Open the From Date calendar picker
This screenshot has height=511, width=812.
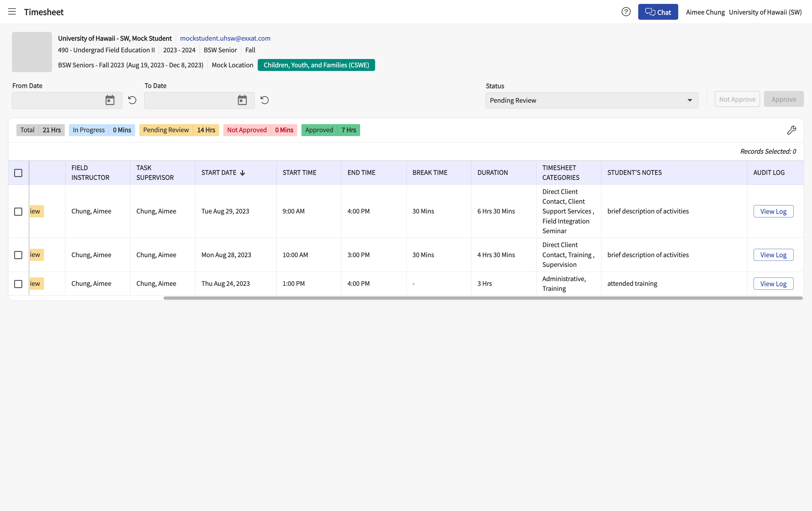pos(110,100)
